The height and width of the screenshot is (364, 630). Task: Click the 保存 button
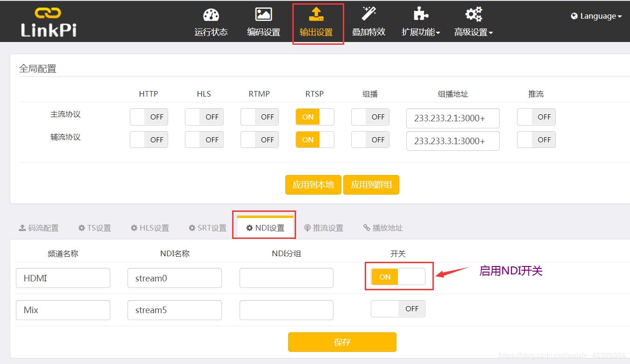(342, 342)
